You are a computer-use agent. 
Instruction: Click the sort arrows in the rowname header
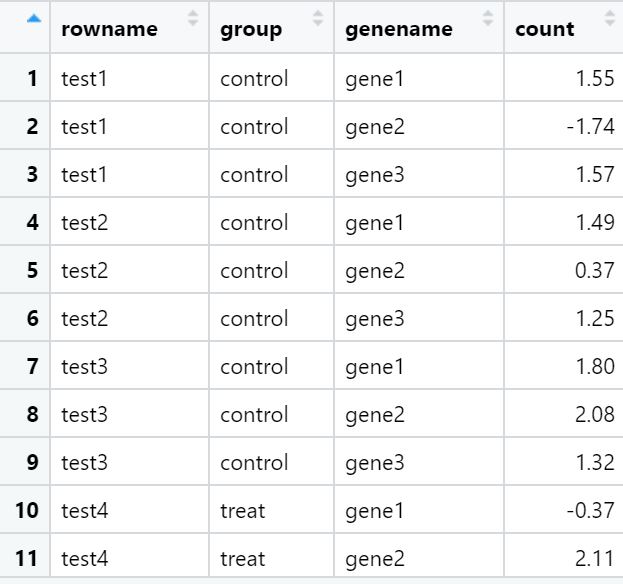tap(193, 18)
